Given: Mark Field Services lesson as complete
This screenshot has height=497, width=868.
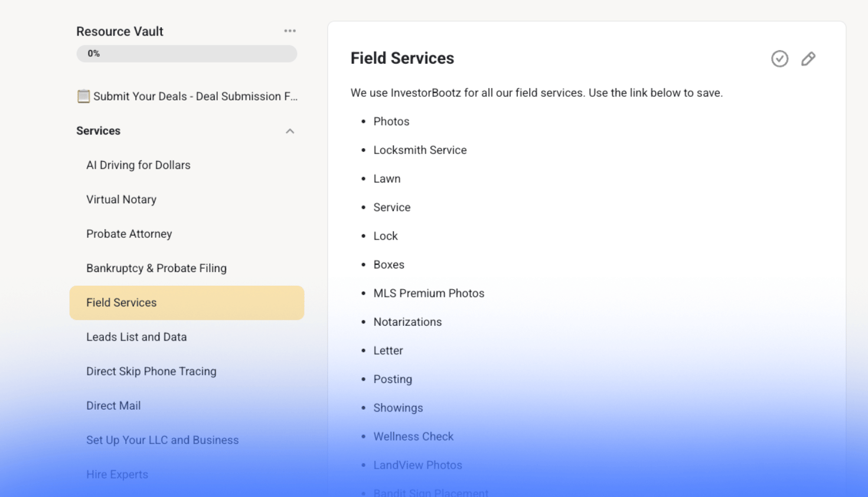Looking at the screenshot, I should pos(779,58).
